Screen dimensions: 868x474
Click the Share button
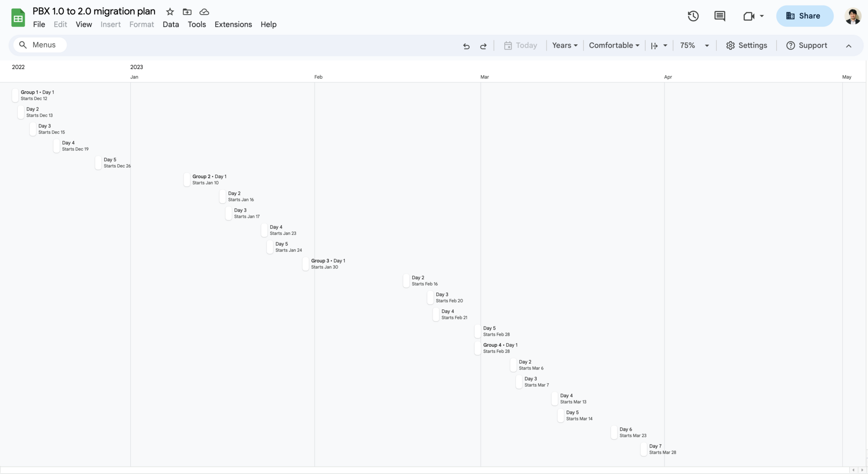[804, 16]
